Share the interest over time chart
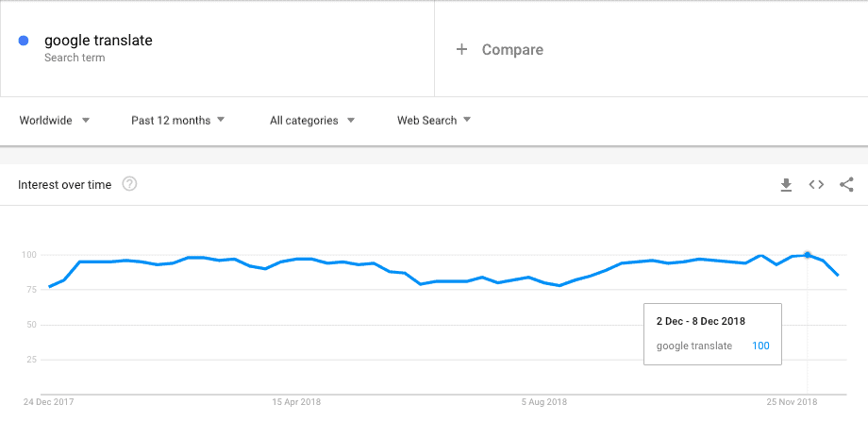The width and height of the screenshot is (868, 422). click(846, 184)
